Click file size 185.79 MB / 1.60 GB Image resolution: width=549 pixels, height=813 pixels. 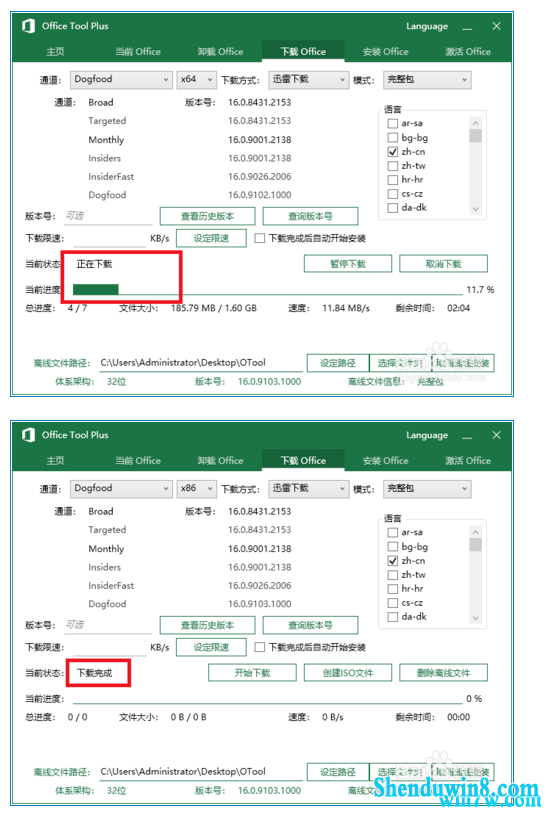[214, 308]
